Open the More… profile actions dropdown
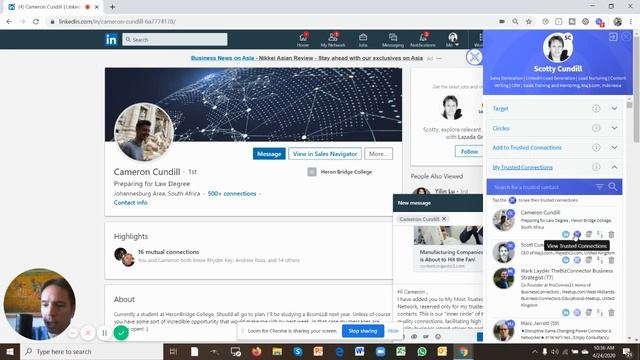This screenshot has height=360, width=640. point(378,154)
